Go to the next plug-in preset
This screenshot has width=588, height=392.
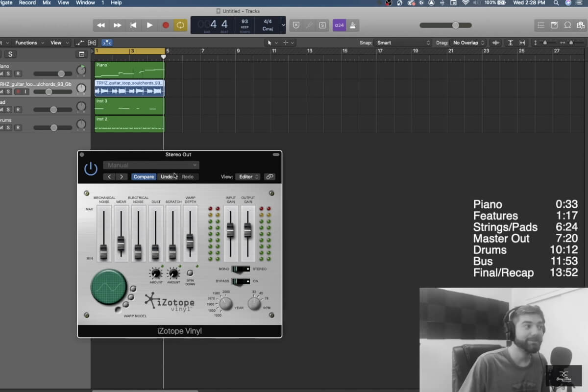[121, 177]
